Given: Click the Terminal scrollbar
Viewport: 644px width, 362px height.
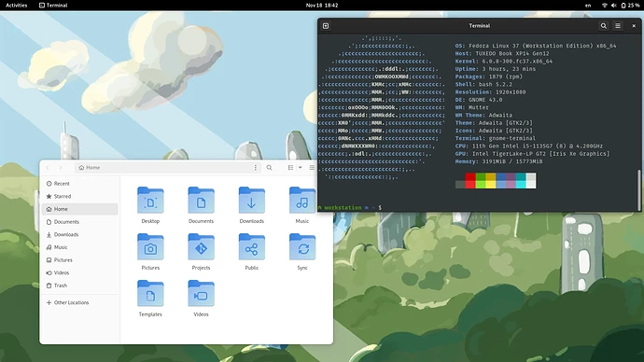Looking at the screenshot, I should click(638, 189).
